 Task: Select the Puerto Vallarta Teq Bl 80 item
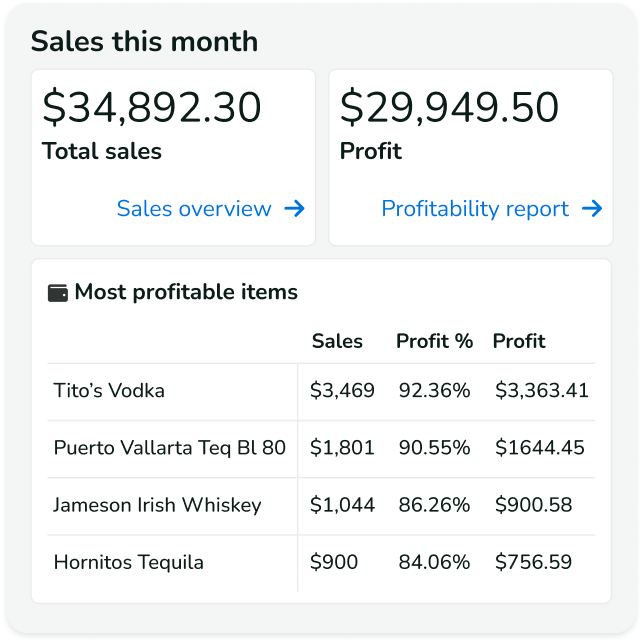click(x=169, y=447)
